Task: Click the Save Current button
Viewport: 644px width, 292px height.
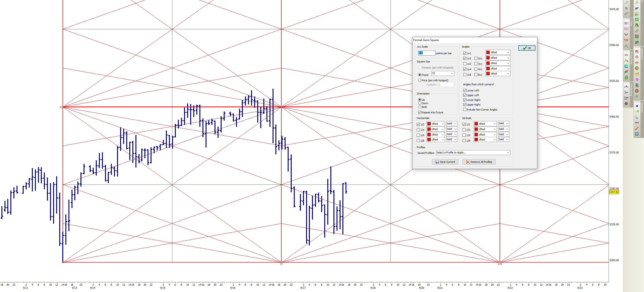Action: (445, 162)
